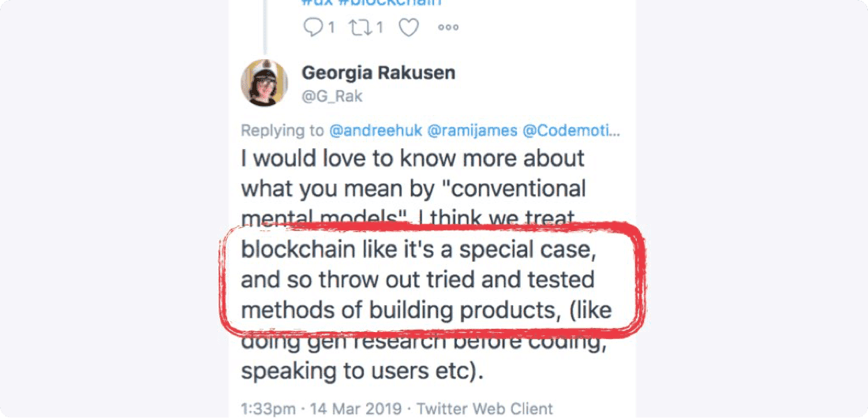Click Georgia Rakusen's profile avatar

coord(264,82)
